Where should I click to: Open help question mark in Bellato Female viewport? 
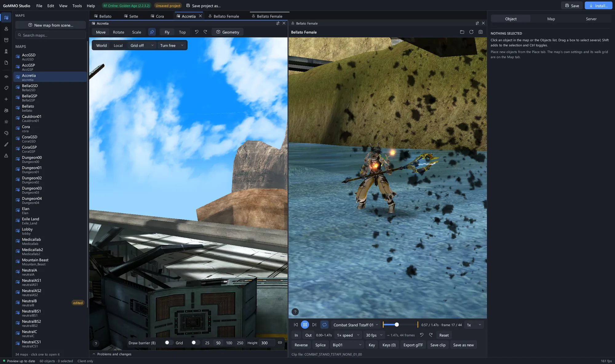coord(295,312)
